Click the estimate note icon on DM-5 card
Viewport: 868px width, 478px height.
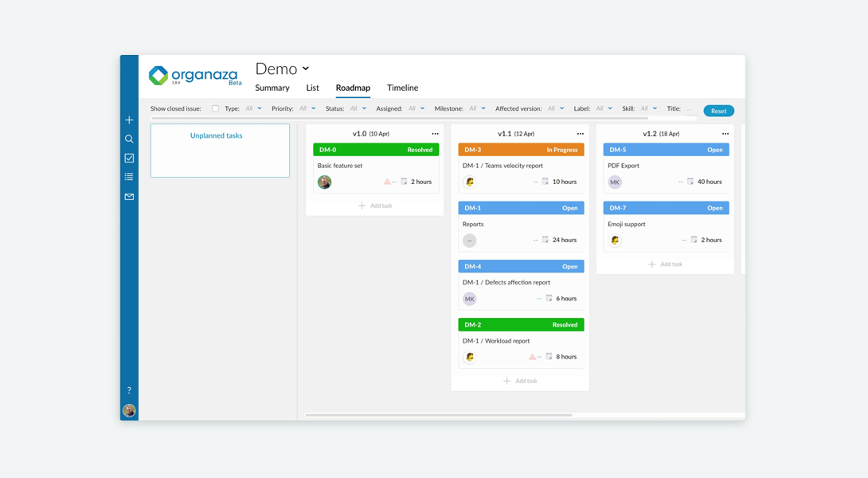[690, 182]
